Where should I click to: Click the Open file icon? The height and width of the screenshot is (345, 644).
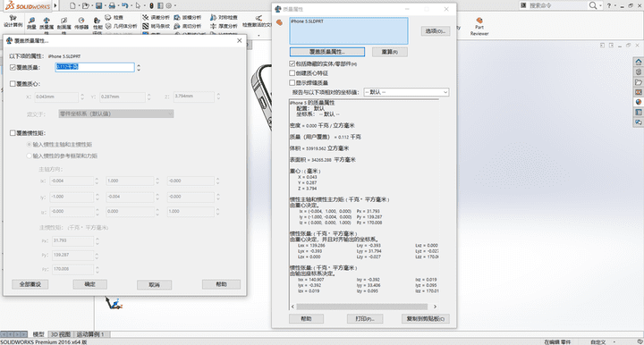tap(86, 5)
